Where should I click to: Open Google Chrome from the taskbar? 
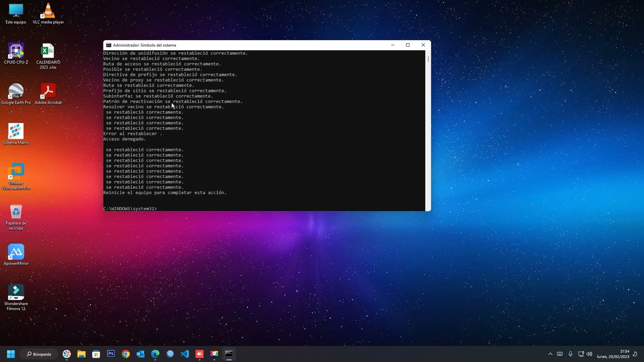tap(126, 354)
